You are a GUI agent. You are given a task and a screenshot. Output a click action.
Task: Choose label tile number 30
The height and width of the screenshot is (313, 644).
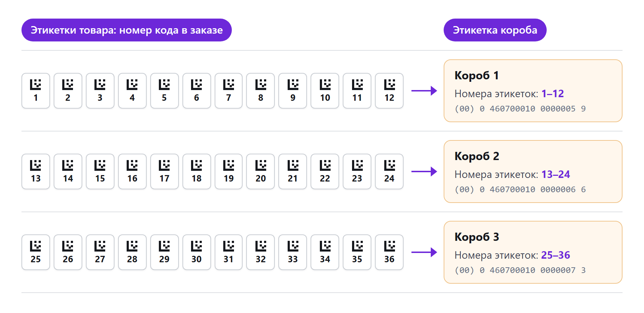point(196,252)
